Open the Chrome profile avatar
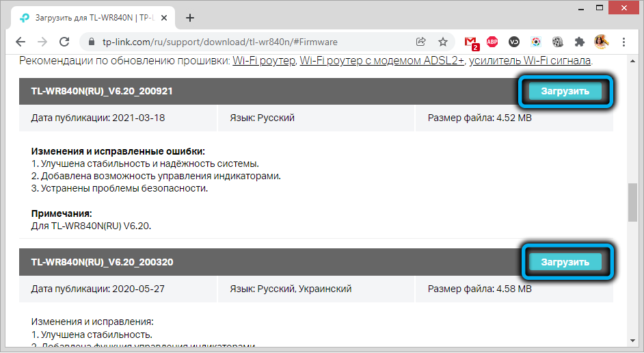 coord(602,42)
